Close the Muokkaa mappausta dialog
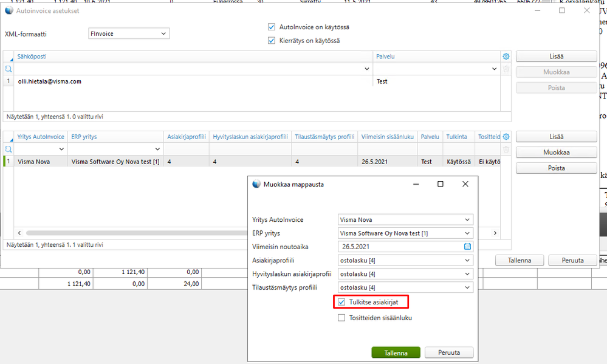The image size is (607, 364). [x=465, y=184]
